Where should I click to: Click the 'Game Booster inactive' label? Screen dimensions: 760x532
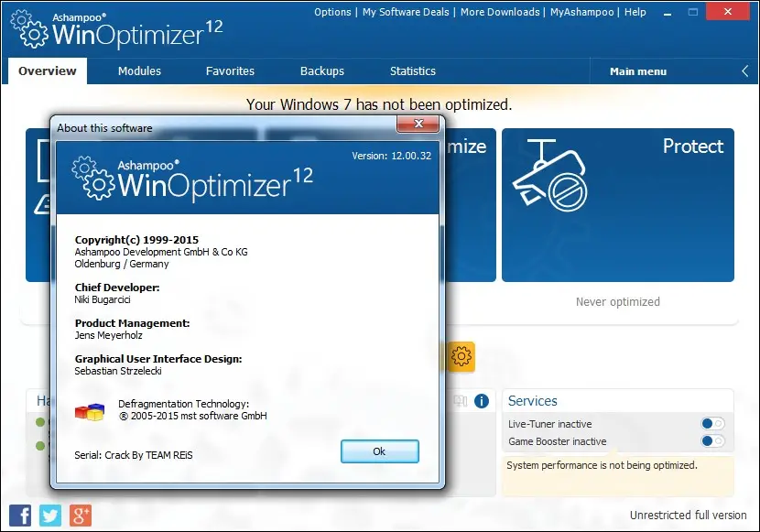point(558,441)
